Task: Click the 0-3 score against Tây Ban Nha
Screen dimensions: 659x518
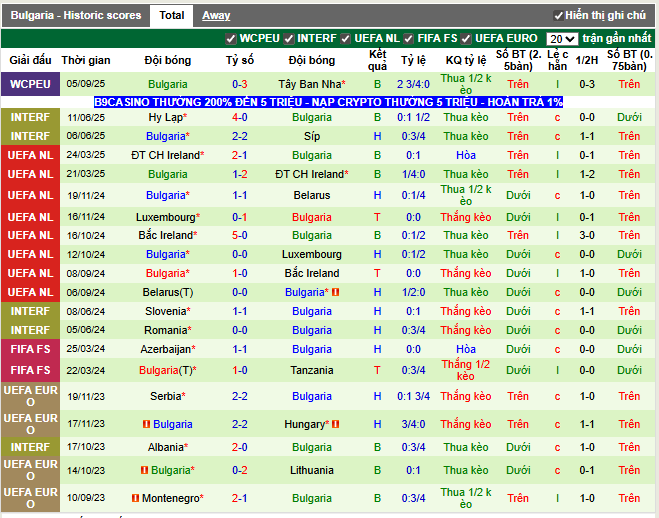Action: click(x=240, y=84)
